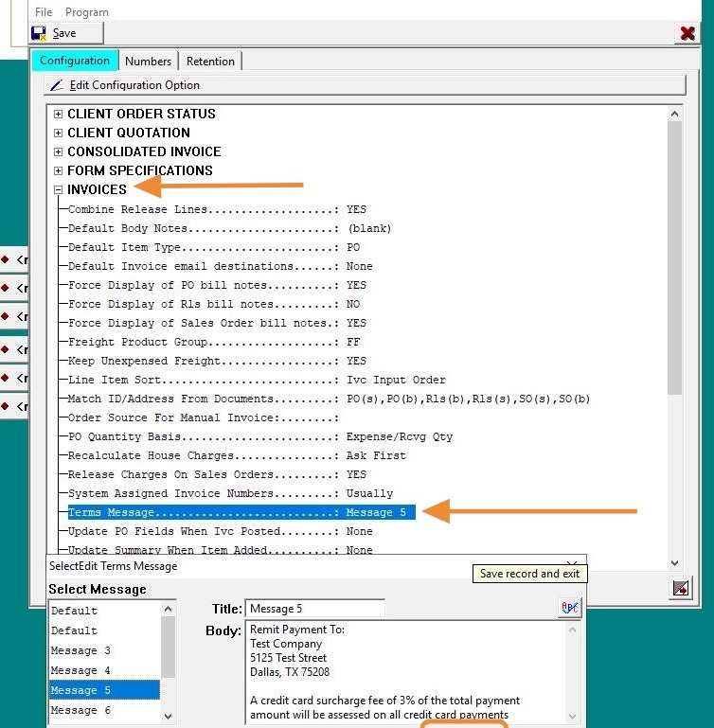The height and width of the screenshot is (728, 714).
Task: Switch to the Retention tab
Action: tap(210, 62)
